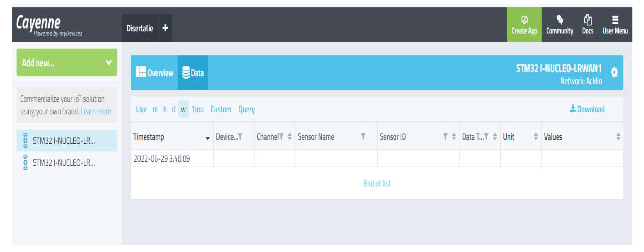Switch to the Overview tab
Image resolution: width=644 pixels, height=252 pixels.
[x=154, y=73]
